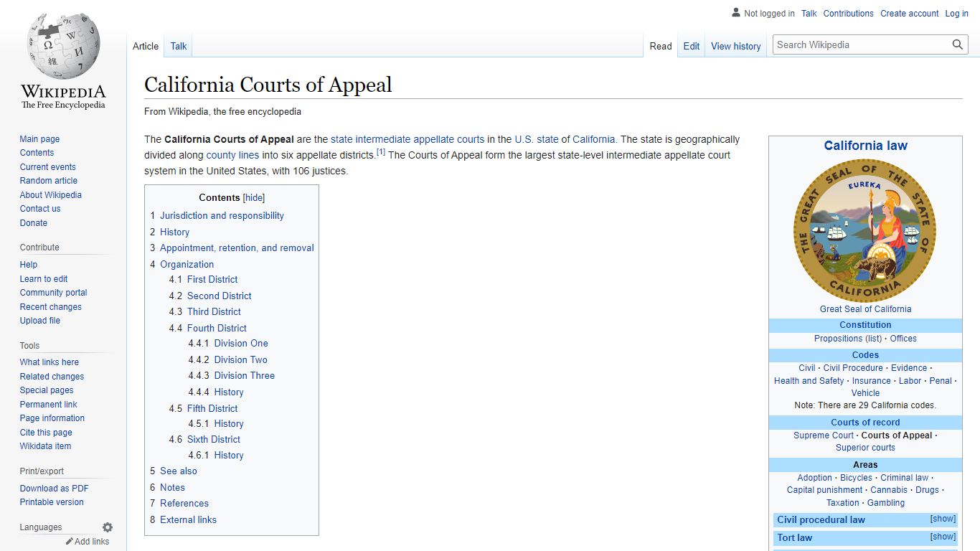Screen dimensions: 980x551
Task: Open What links here tool
Action: pos(49,362)
